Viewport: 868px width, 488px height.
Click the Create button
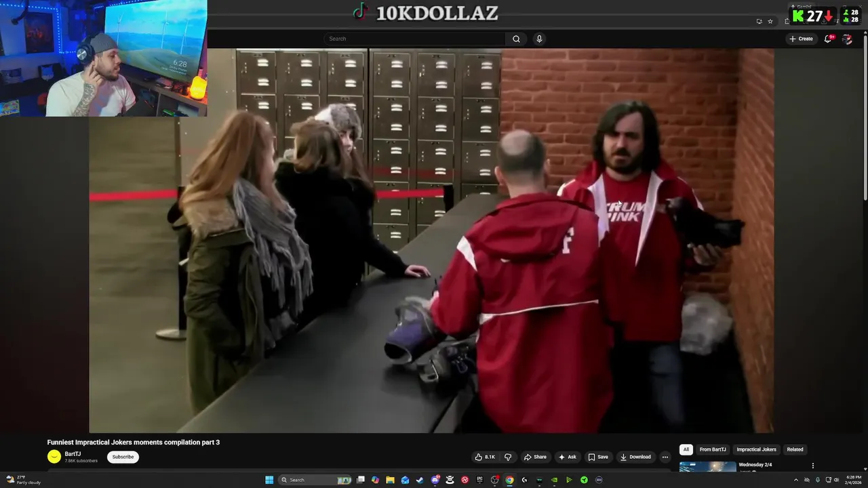click(x=801, y=39)
